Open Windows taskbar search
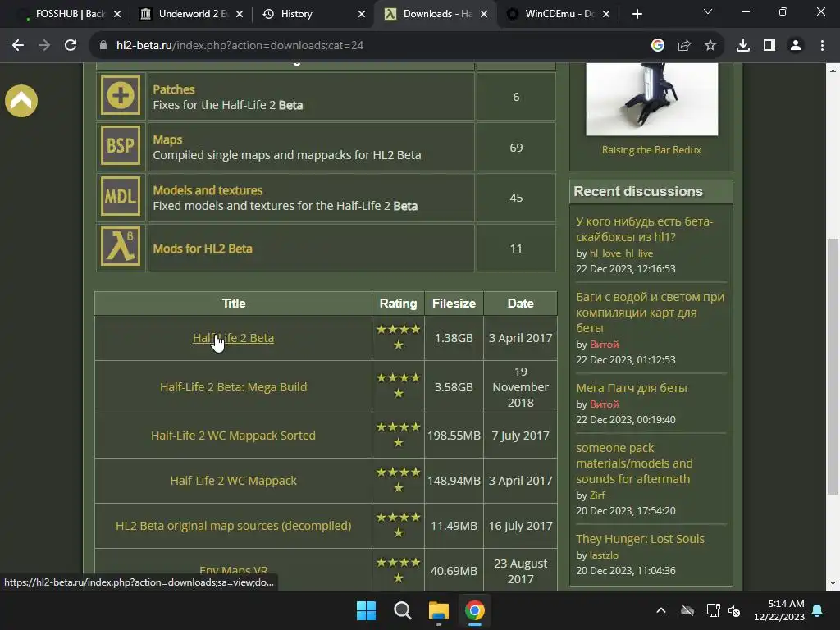 [402, 610]
